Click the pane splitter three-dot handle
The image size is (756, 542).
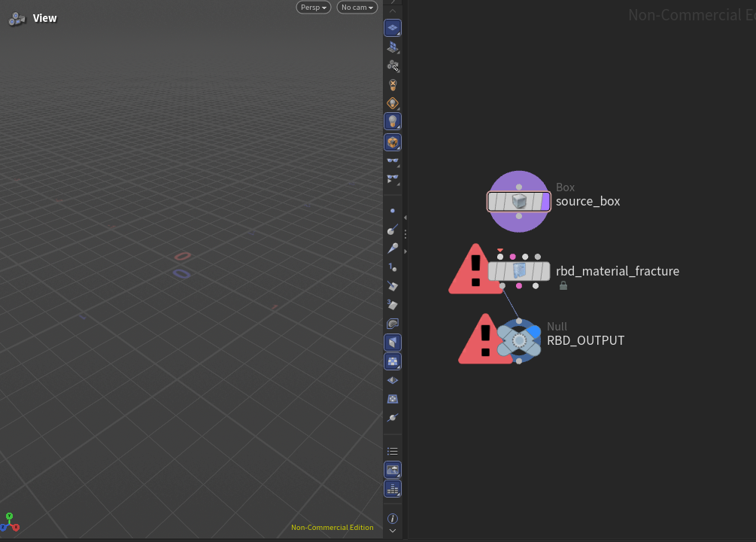tap(405, 234)
